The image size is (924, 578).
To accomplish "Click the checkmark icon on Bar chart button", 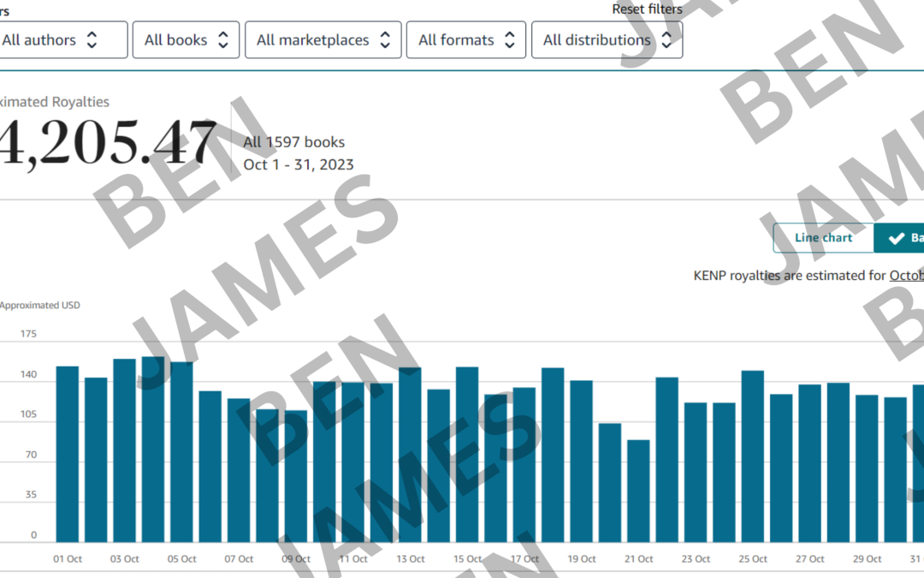I will tap(895, 237).
